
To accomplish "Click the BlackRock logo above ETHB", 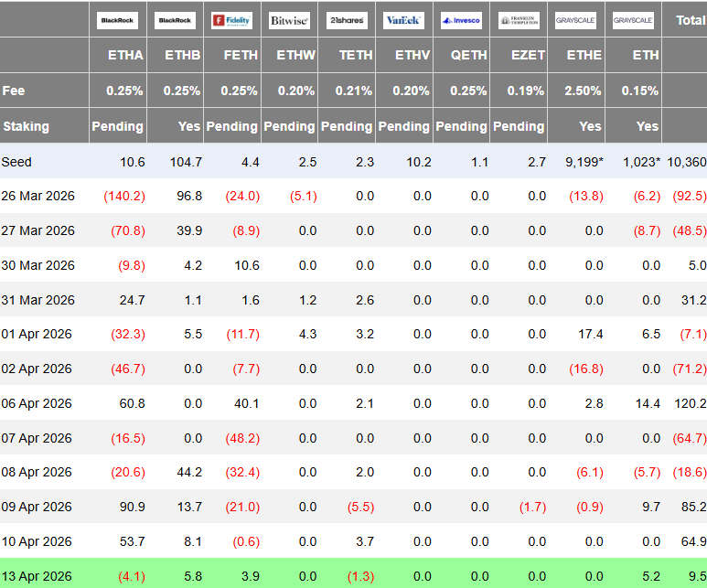I will pos(175,20).
